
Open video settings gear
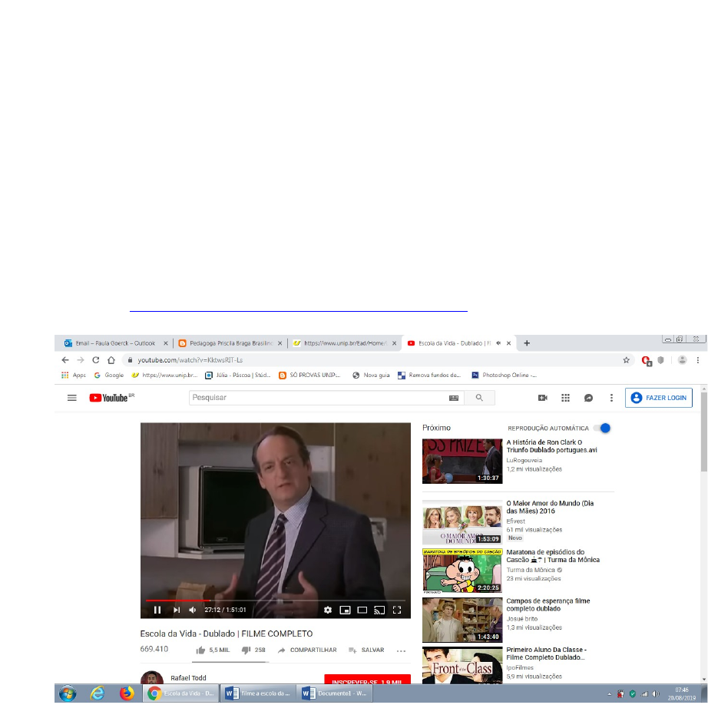[x=328, y=610]
